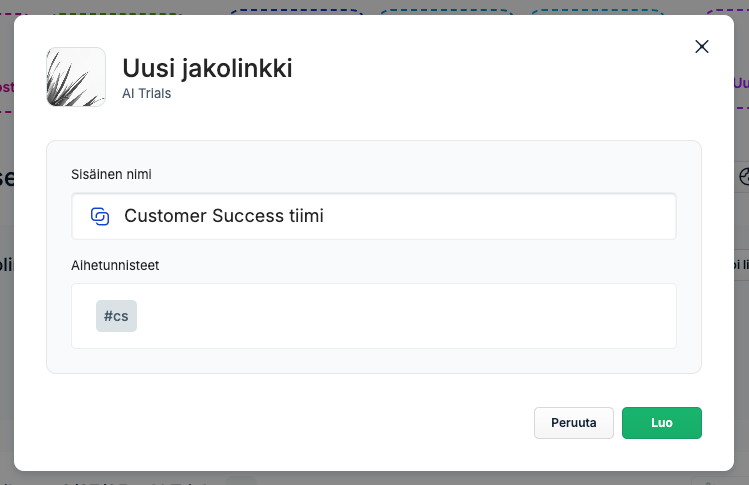Click the large dark text cut off at left edge
Image resolution: width=749 pixels, height=485 pixels.
click(x=7, y=178)
